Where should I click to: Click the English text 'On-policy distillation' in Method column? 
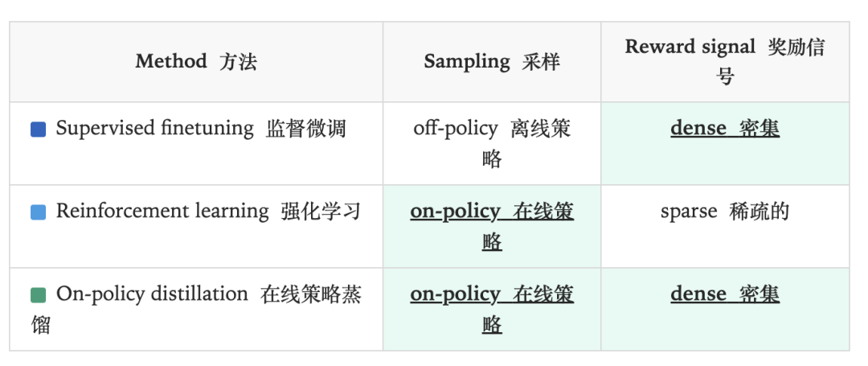click(x=152, y=294)
